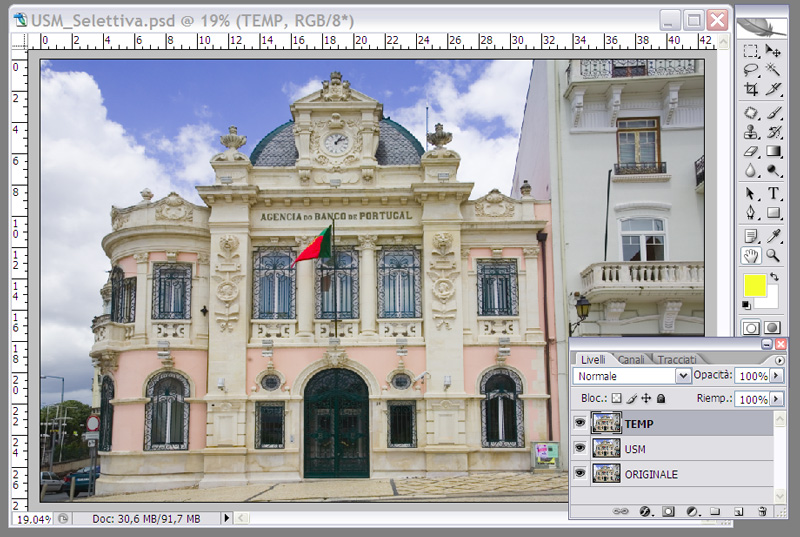Activate the Type tool

tap(773, 193)
